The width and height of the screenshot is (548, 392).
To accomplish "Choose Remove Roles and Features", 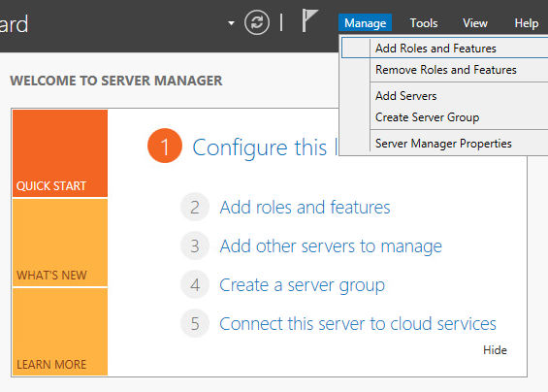I will click(x=444, y=70).
